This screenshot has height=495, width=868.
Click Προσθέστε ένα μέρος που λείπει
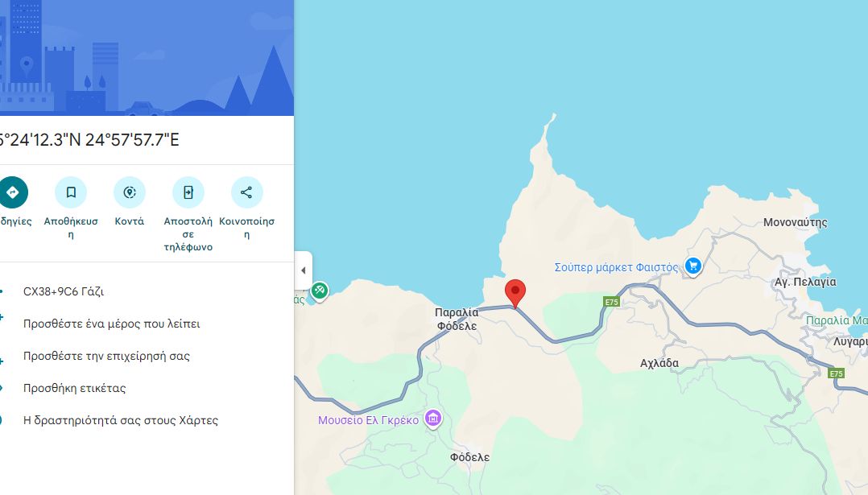coord(111,324)
